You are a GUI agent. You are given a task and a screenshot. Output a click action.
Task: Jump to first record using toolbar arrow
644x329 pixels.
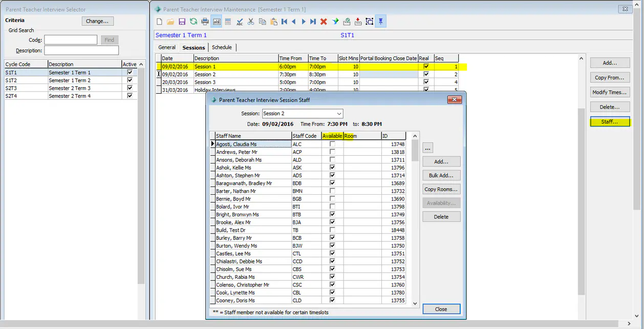point(284,22)
